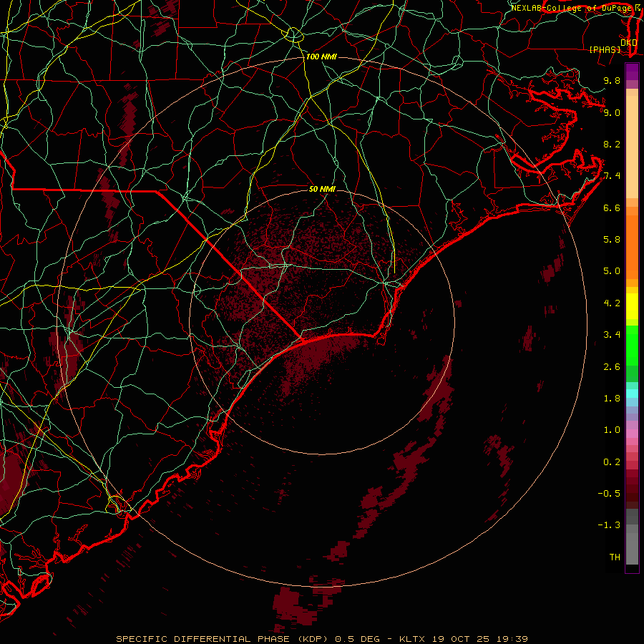Click the 3.4 legend value
Image resolution: width=644 pixels, height=644 pixels.
612,335
